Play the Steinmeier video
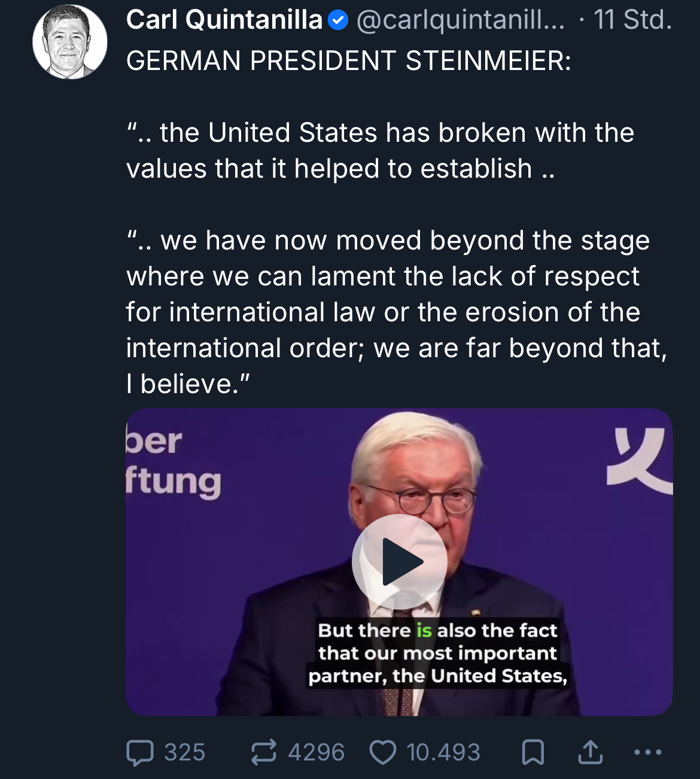The height and width of the screenshot is (779, 700). [399, 562]
